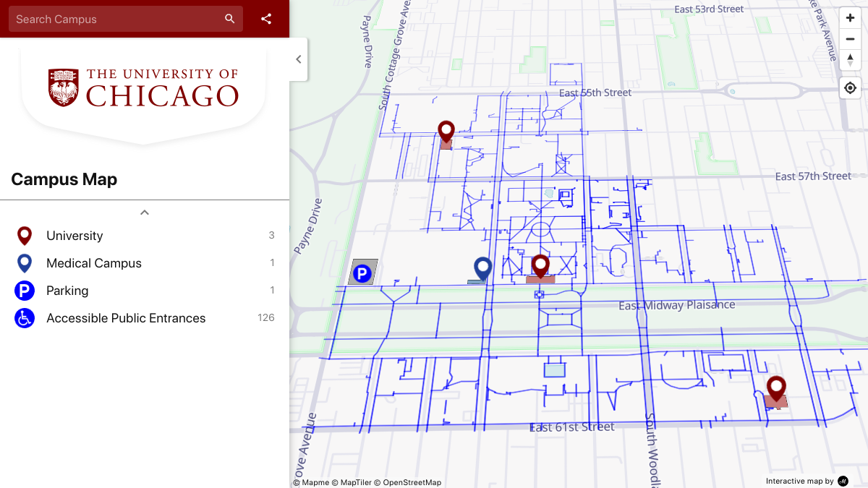
Task: Select the University category pin icon
Action: 25,236
